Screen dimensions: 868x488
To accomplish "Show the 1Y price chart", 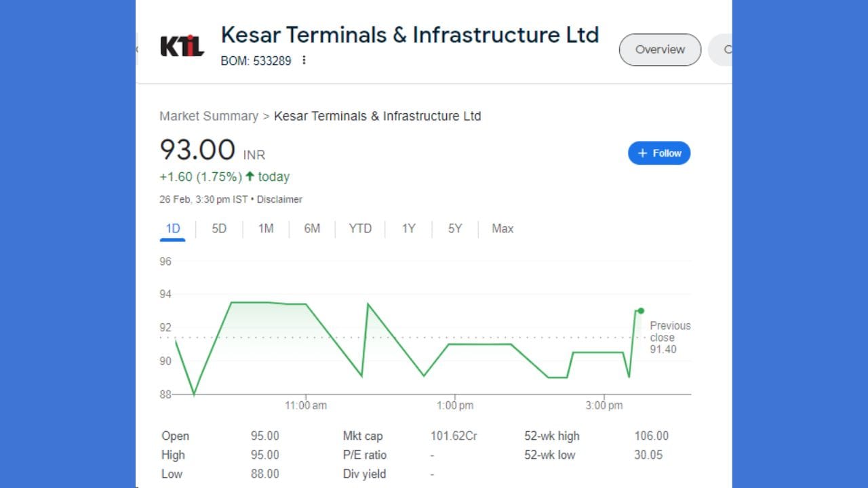I will point(408,228).
